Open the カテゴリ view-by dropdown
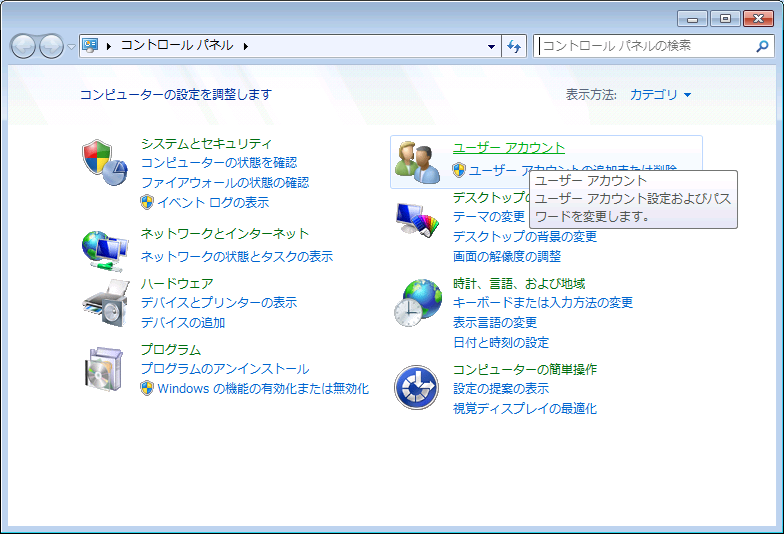 (x=660, y=94)
